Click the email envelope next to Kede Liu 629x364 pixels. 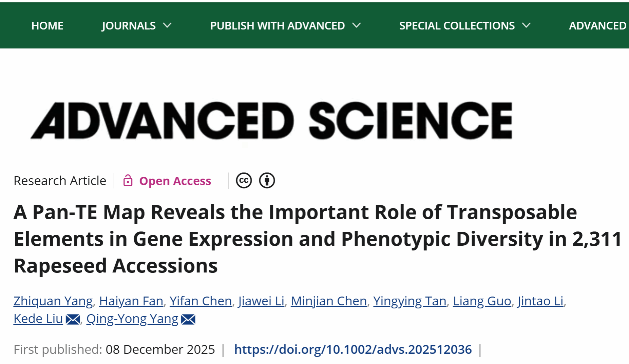tap(73, 319)
